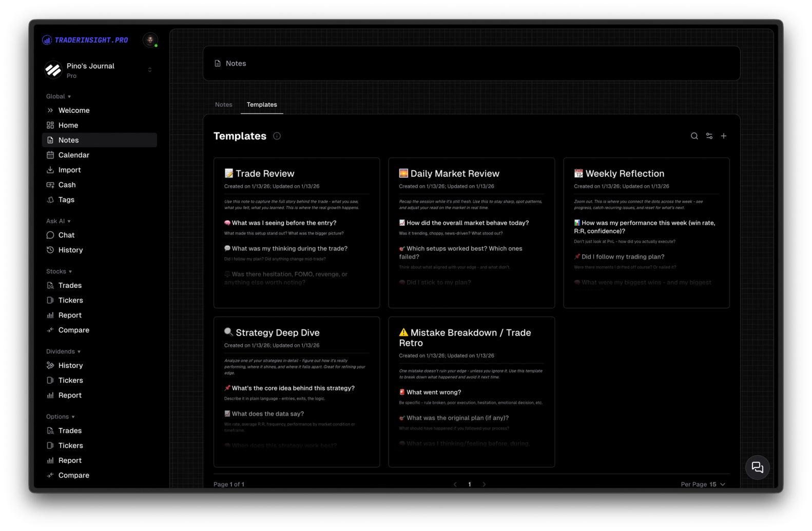Click "What was the original plan (if any)?"
This screenshot has width=812, height=531.
pos(454,418)
